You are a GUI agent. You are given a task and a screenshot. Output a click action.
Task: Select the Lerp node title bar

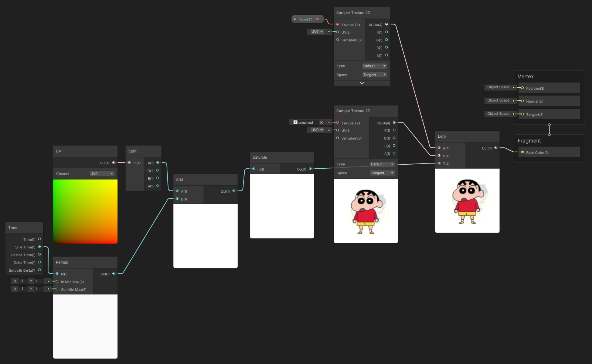point(467,137)
